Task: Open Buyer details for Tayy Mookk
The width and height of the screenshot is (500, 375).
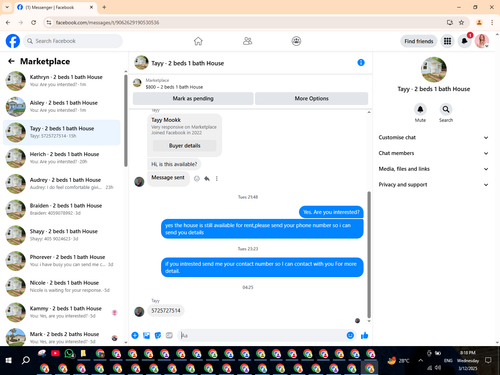Action: coord(184,146)
